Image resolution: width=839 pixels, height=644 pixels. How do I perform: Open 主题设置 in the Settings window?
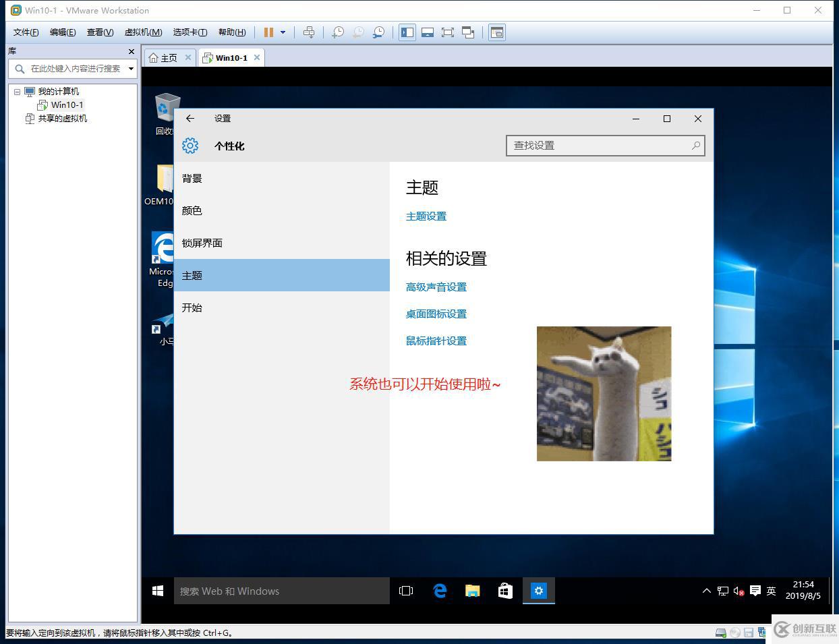click(426, 216)
